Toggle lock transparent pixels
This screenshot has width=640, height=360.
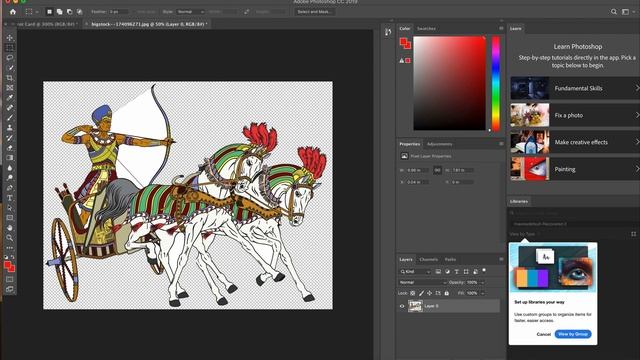click(x=413, y=293)
